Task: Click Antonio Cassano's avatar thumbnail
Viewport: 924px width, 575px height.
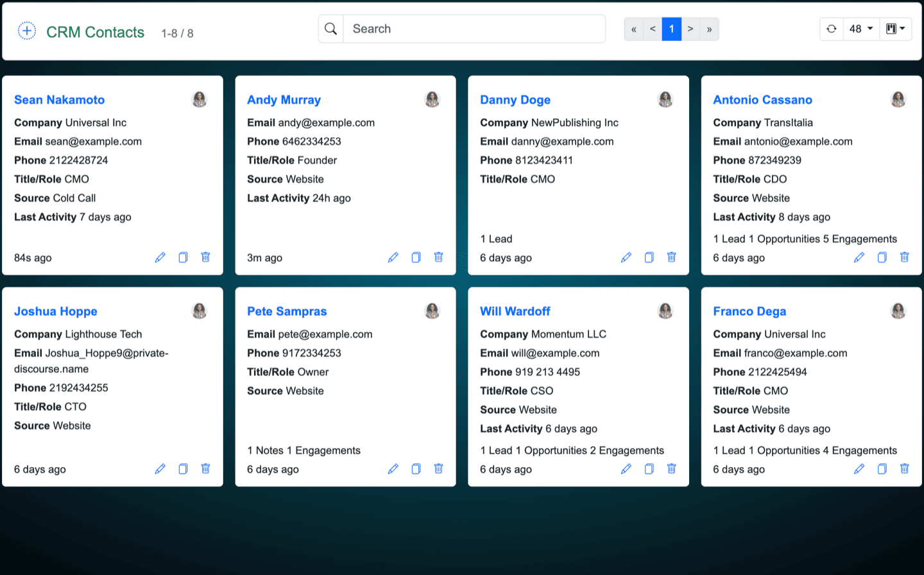Action: click(898, 99)
